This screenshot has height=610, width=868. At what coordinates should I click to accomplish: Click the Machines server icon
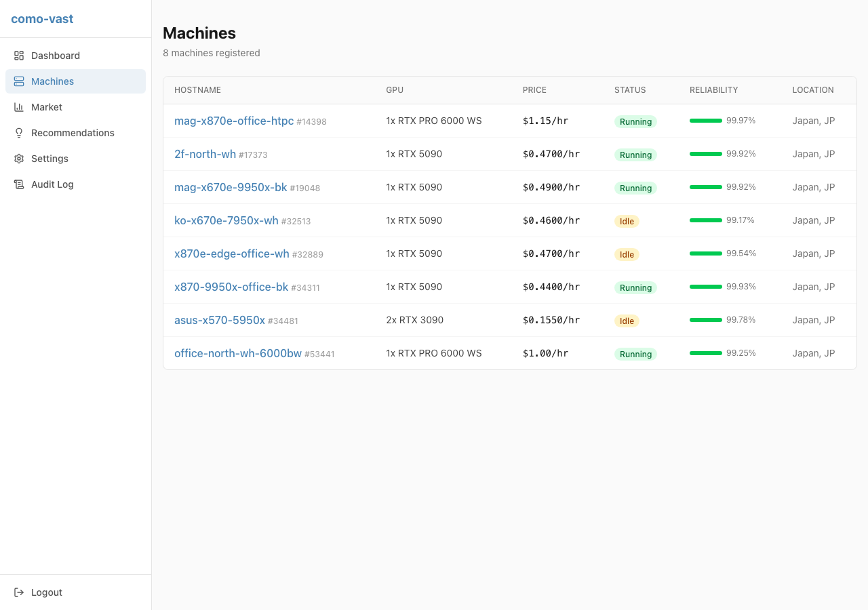point(19,81)
